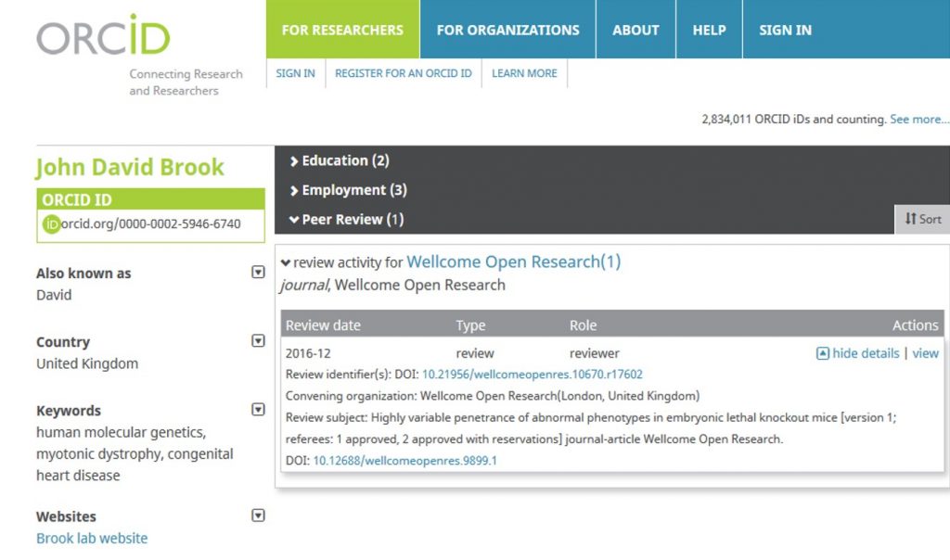This screenshot has height=560, width=950.
Task: Expand the Education (2) section
Action: click(x=340, y=160)
